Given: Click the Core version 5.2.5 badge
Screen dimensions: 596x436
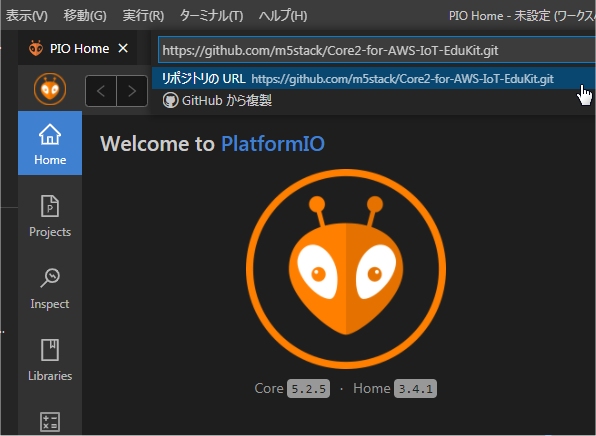Looking at the screenshot, I should tap(308, 389).
